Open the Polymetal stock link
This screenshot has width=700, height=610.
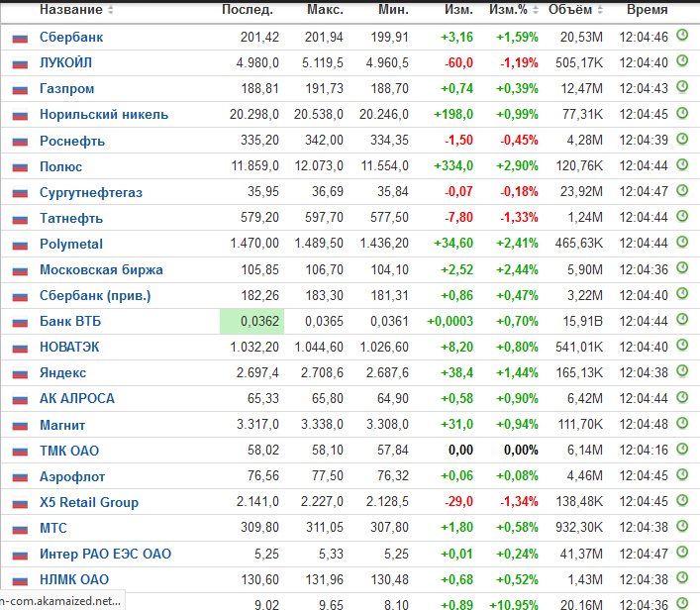point(71,244)
